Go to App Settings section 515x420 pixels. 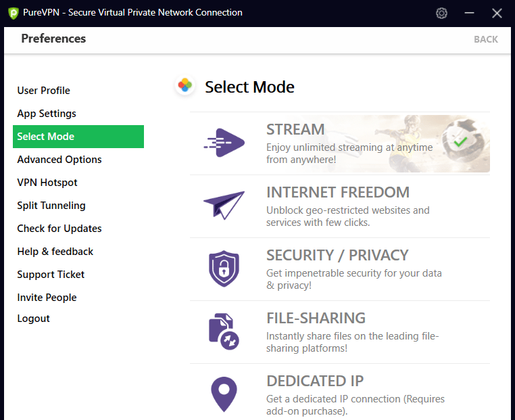coord(47,114)
